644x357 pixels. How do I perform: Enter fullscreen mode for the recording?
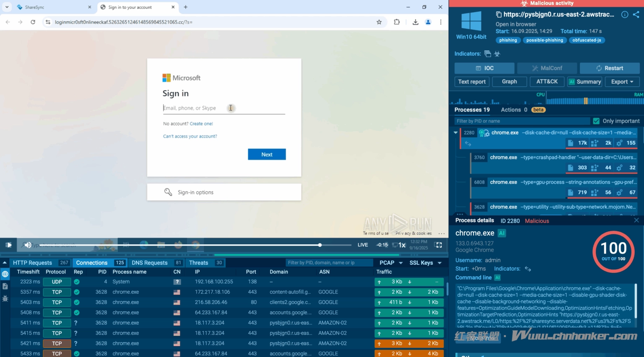439,245
